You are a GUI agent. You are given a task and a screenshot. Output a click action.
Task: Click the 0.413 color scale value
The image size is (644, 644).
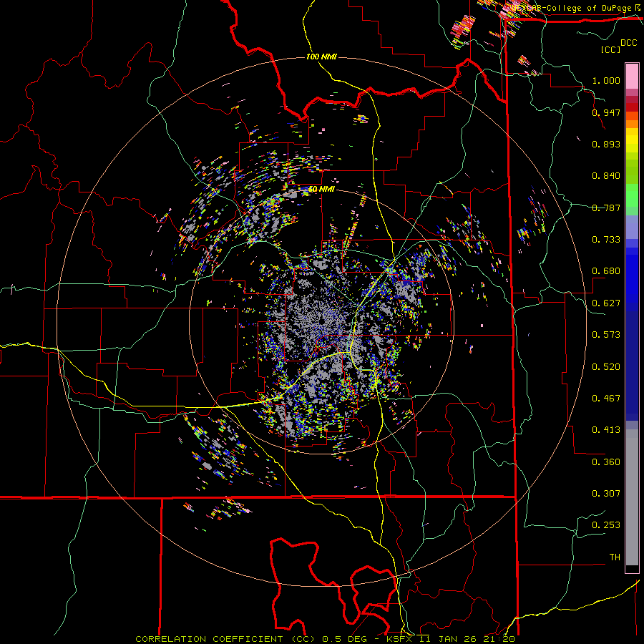[606, 430]
